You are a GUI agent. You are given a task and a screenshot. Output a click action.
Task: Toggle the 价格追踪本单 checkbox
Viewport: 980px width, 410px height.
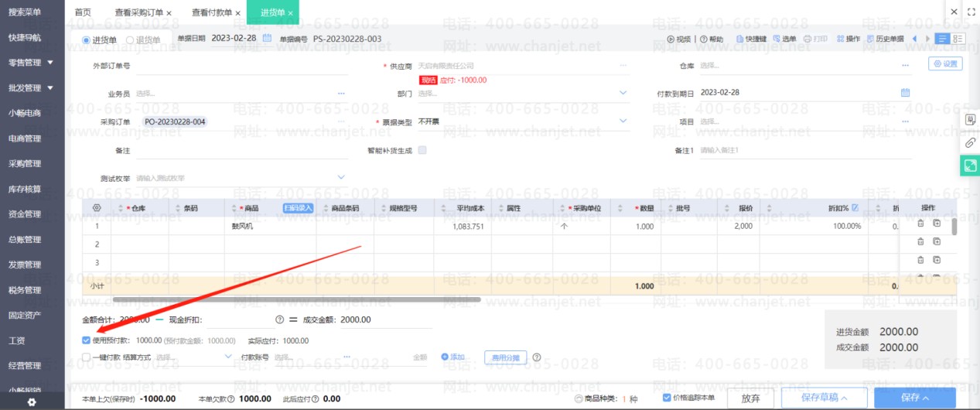[668, 398]
